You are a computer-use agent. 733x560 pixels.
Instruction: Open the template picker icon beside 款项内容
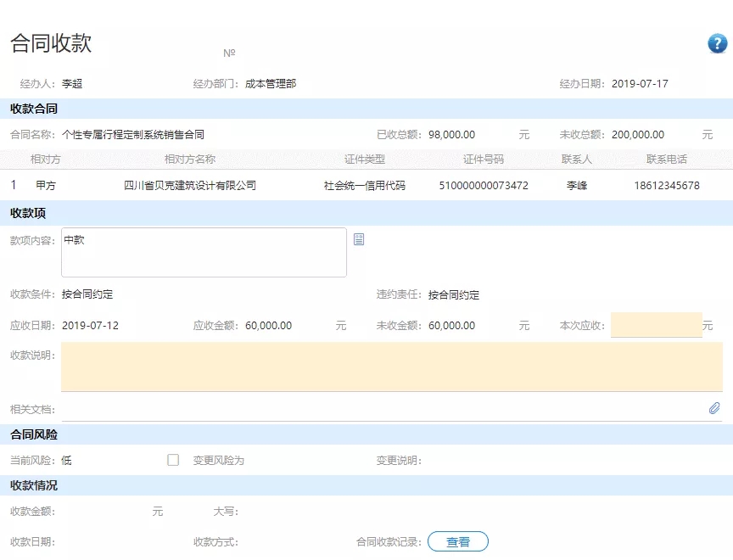pos(359,239)
